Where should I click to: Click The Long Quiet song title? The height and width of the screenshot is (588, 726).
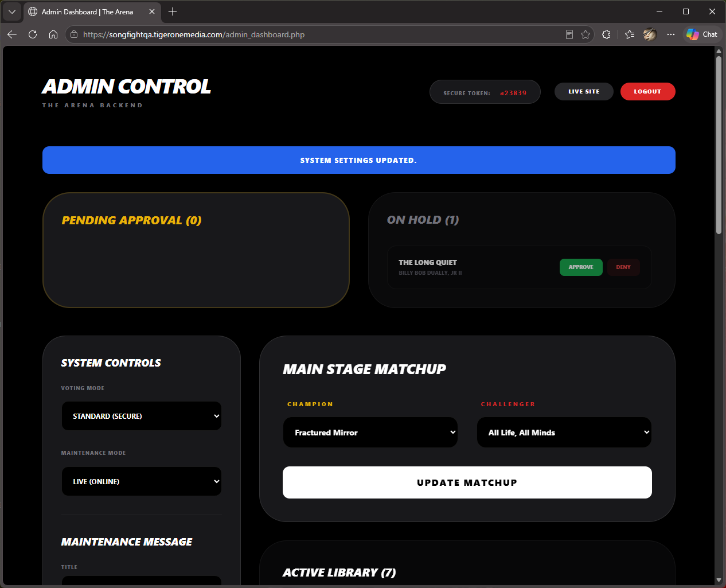(x=428, y=262)
